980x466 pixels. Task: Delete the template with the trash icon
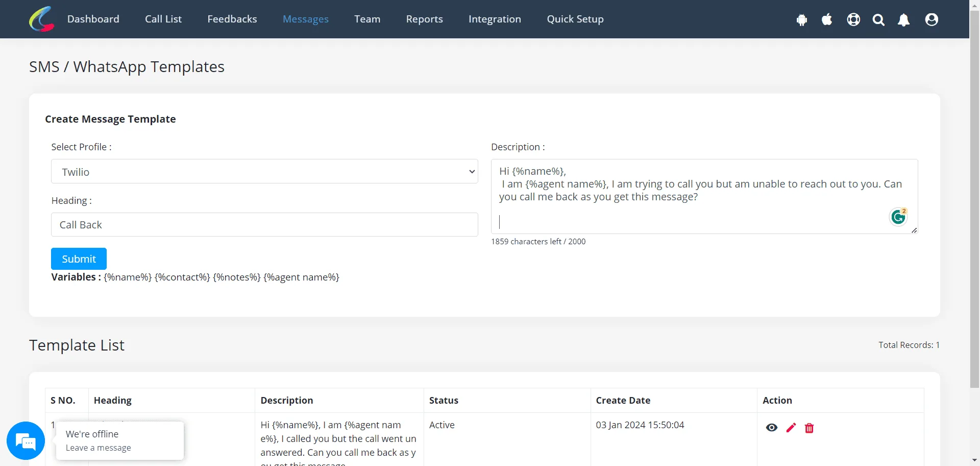[809, 428]
